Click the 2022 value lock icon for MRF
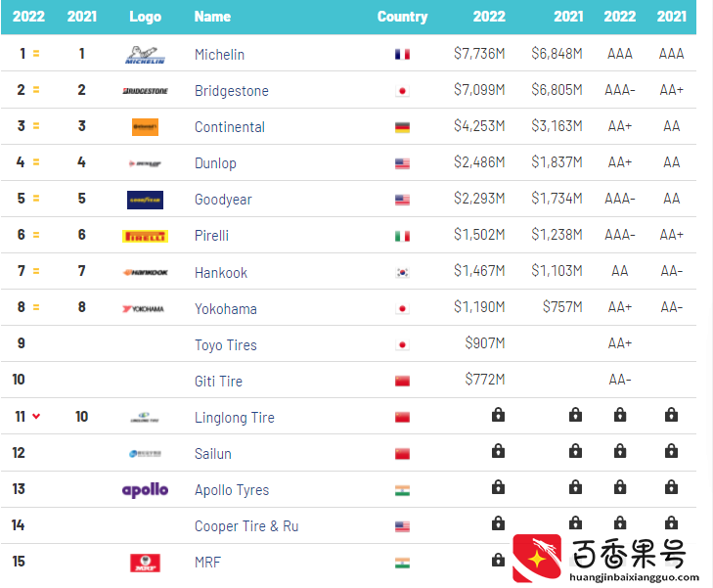 tap(498, 560)
